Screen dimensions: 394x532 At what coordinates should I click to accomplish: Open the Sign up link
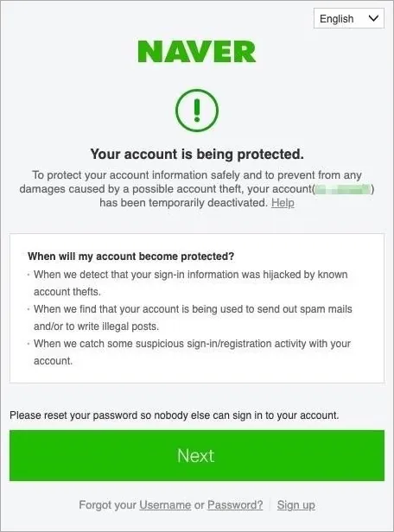[295, 505]
